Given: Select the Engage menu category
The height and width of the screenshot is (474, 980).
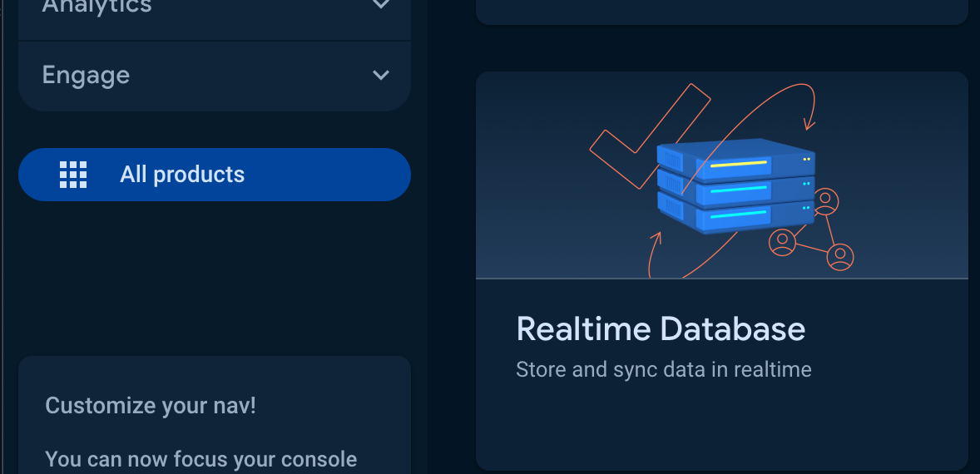Looking at the screenshot, I should coord(215,77).
